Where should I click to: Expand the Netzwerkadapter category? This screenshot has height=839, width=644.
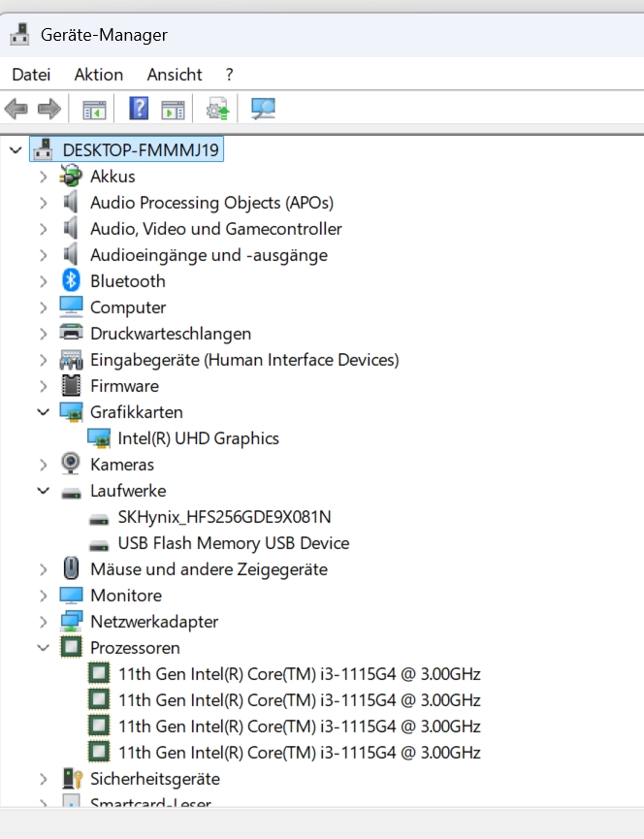click(x=44, y=622)
